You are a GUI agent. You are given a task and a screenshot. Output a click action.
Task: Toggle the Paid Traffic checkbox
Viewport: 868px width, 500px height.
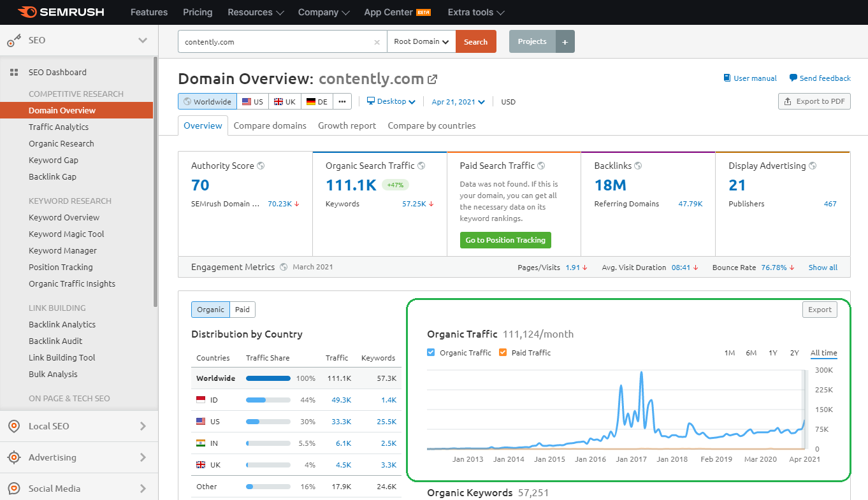(x=503, y=352)
